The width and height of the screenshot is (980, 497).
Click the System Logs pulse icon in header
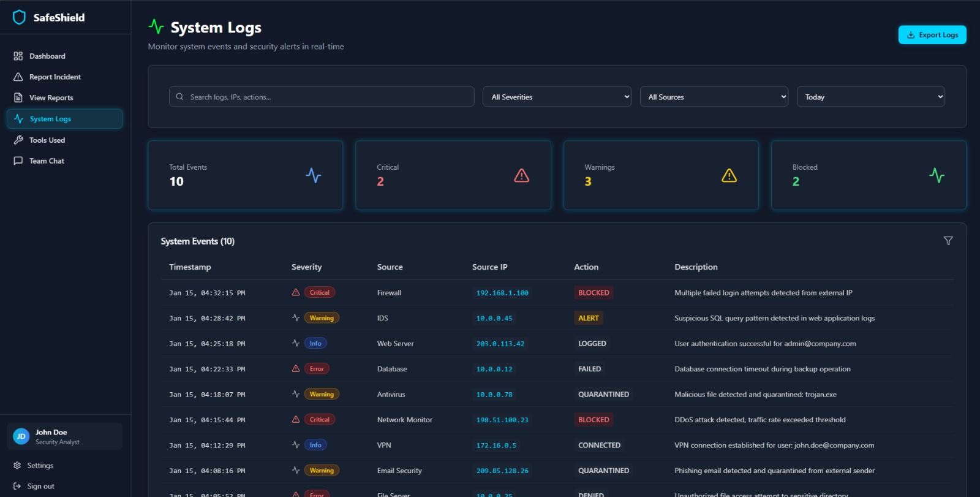point(156,26)
